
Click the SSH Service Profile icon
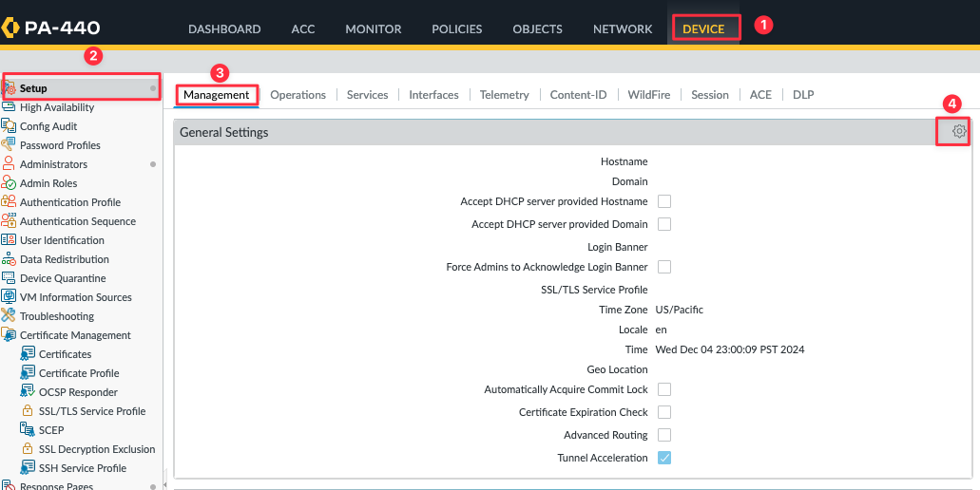(28, 468)
